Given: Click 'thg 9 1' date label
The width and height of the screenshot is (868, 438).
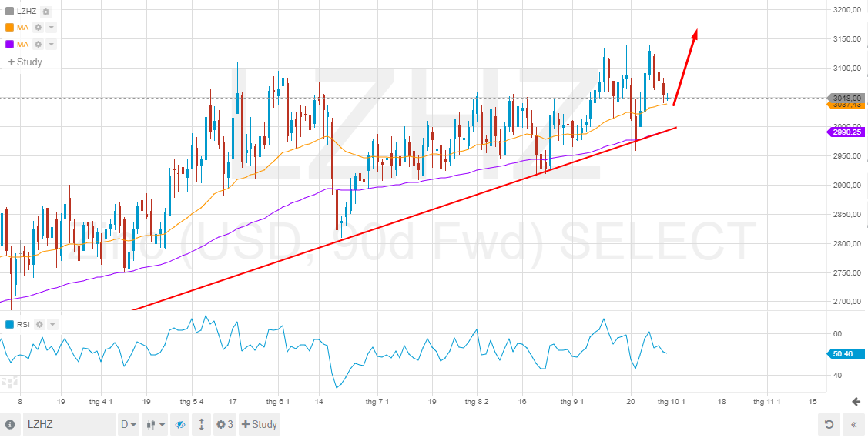Looking at the screenshot, I should click(x=572, y=402).
